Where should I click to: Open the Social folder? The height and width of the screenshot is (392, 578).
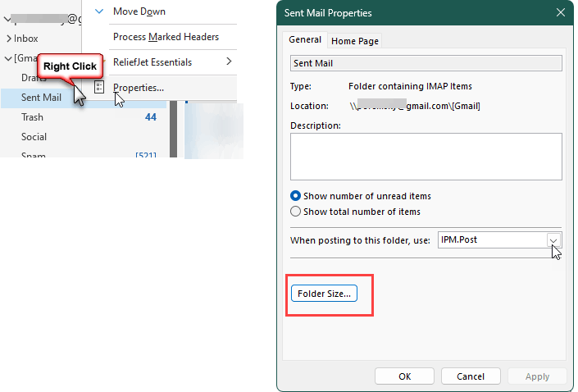pos(34,137)
